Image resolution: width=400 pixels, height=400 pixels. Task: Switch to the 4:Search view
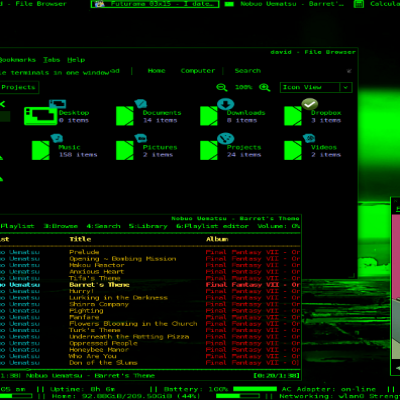[103, 226]
